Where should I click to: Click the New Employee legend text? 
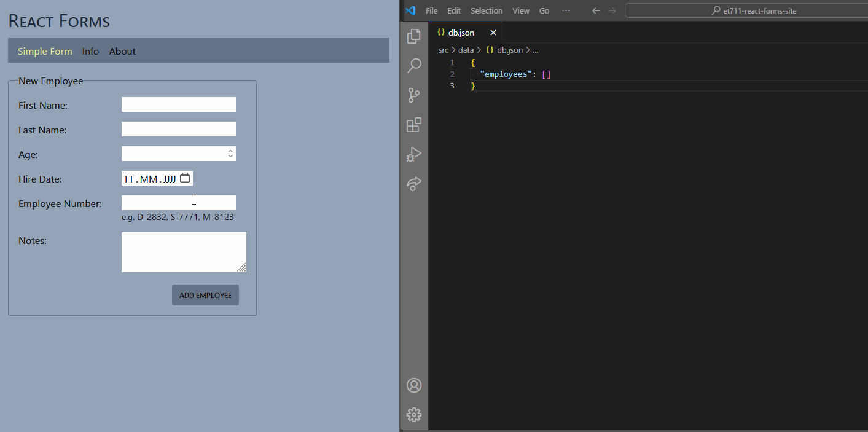coord(50,81)
